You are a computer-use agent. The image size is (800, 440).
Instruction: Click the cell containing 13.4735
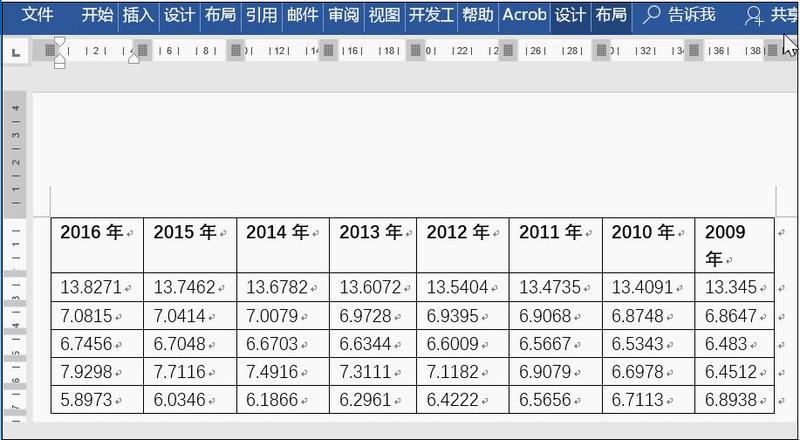556,287
